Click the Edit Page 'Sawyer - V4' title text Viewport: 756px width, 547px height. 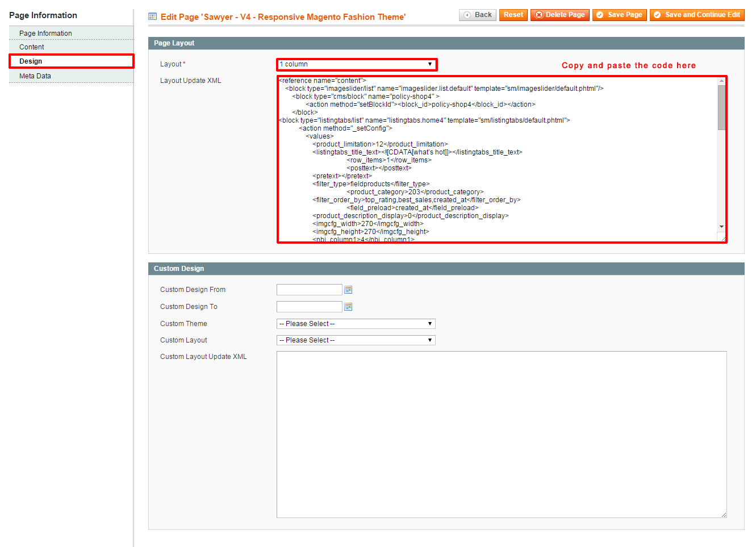coord(283,17)
